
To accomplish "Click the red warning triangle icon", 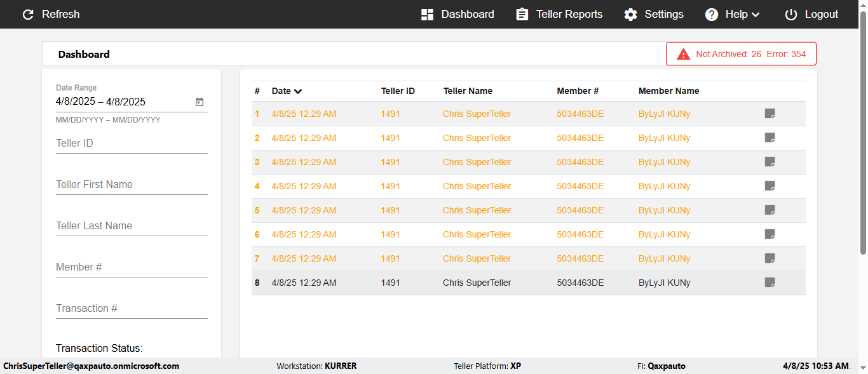I will [x=683, y=54].
